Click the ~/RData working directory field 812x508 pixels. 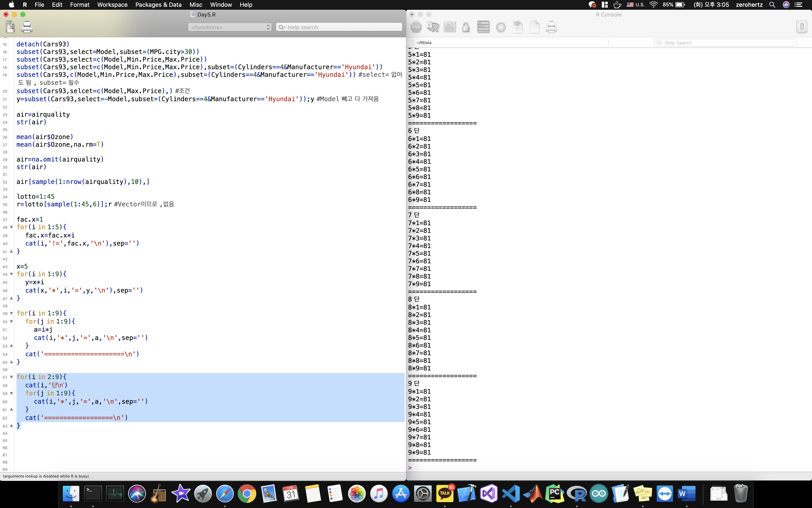(x=510, y=43)
